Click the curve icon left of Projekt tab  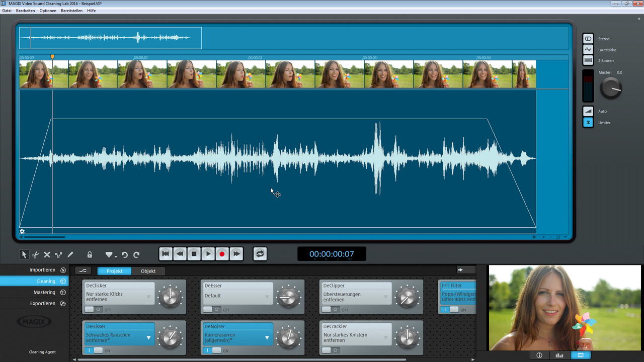point(83,270)
